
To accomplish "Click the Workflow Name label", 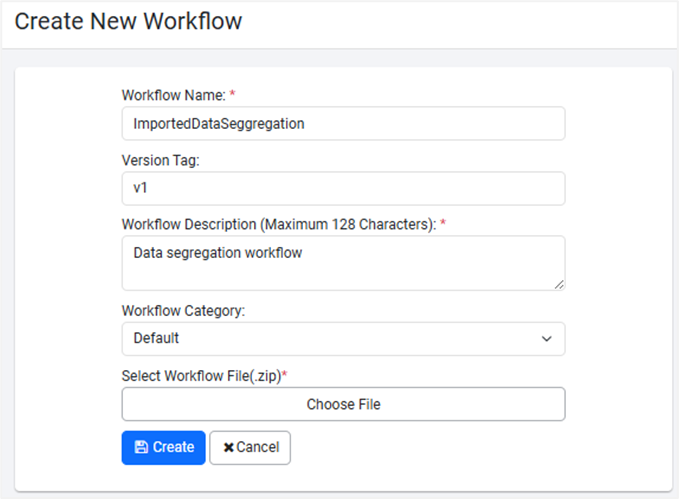I will coord(173,95).
